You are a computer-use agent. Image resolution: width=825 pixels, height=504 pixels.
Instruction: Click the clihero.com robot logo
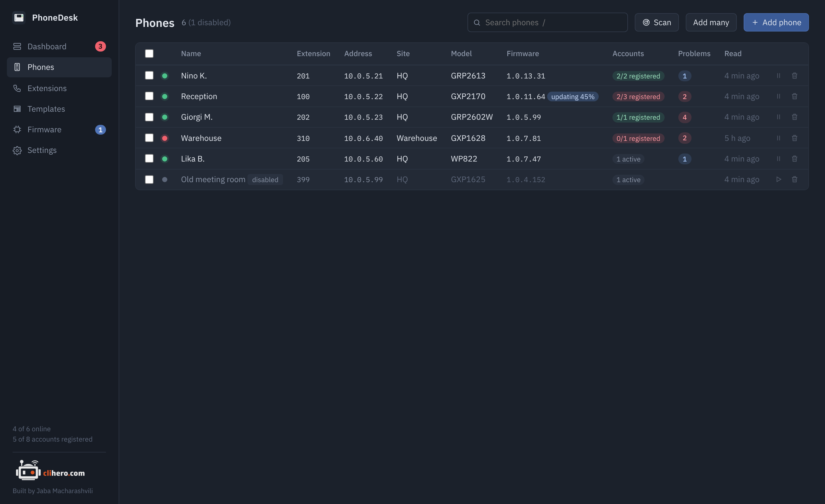click(x=28, y=470)
